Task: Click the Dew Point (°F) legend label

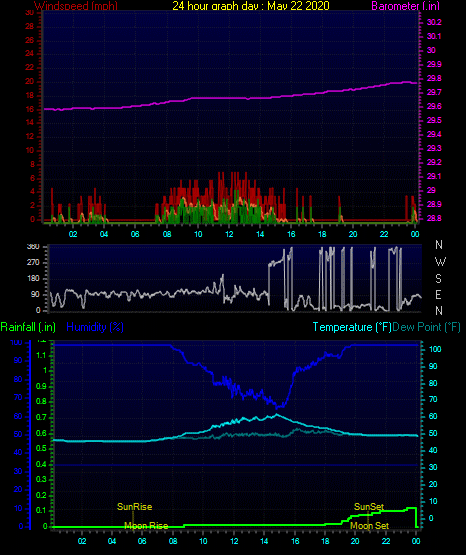Action: (427, 327)
